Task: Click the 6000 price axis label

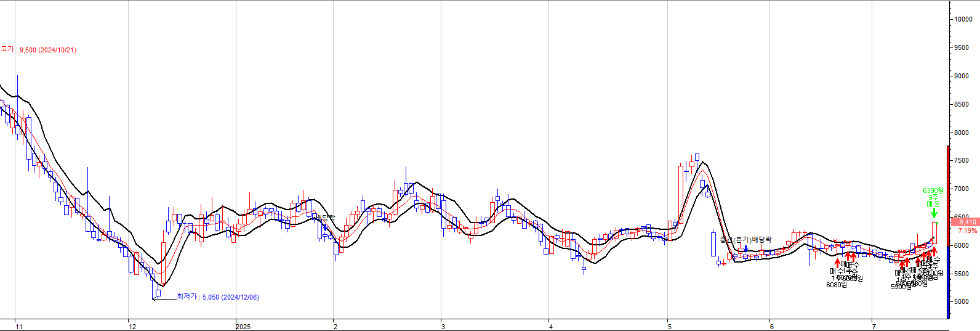Action: (x=962, y=245)
